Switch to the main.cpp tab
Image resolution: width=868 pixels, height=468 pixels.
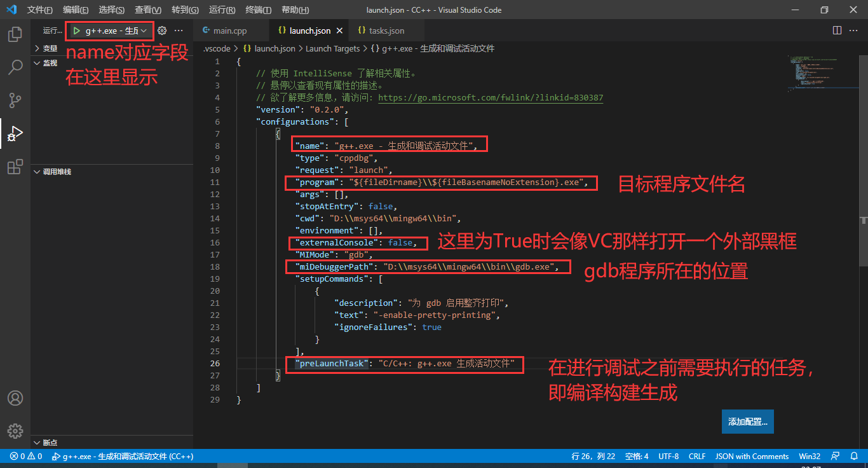point(230,31)
